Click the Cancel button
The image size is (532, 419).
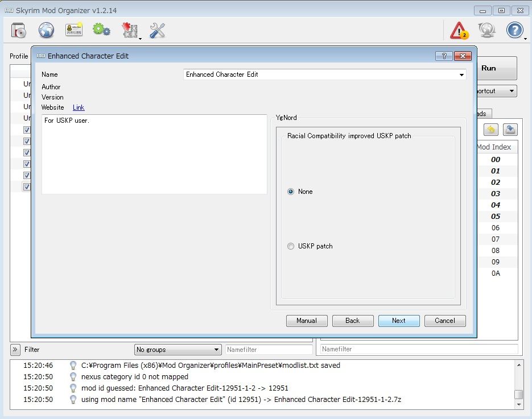[445, 321]
